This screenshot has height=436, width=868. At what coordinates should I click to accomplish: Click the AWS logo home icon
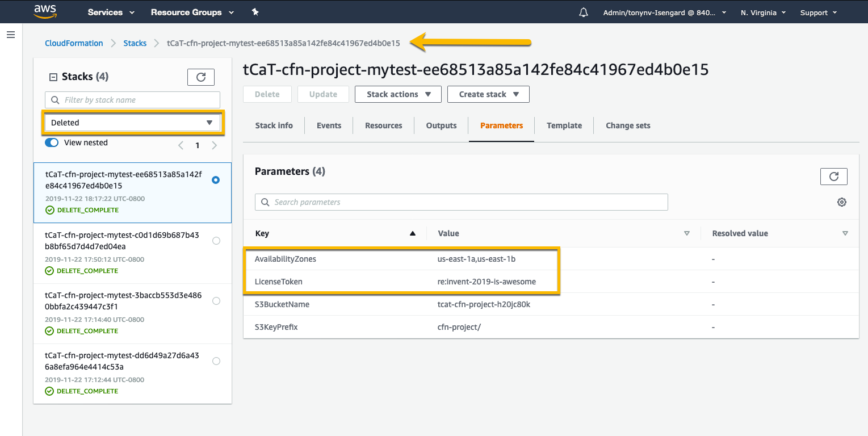(x=45, y=11)
